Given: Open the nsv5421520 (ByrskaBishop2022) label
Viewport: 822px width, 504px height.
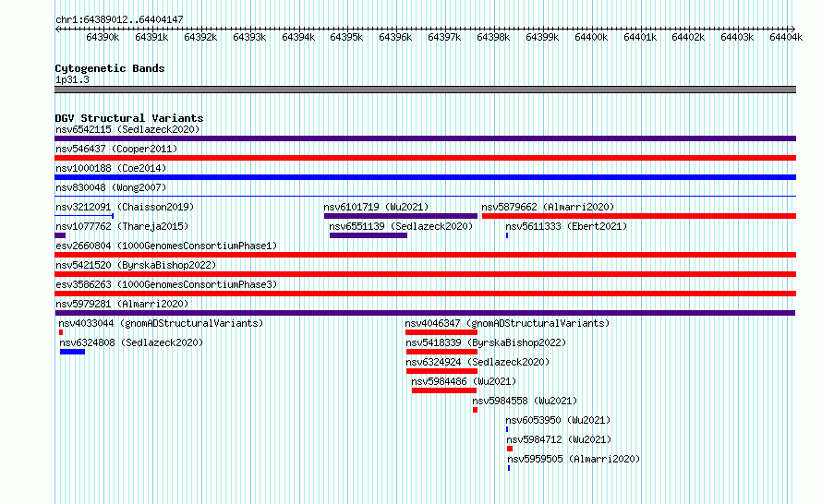Looking at the screenshot, I should click(136, 265).
